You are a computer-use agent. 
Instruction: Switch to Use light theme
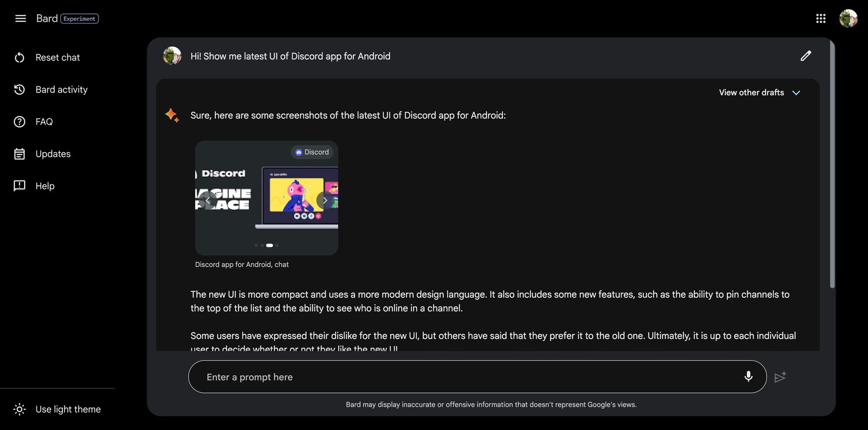coord(57,409)
